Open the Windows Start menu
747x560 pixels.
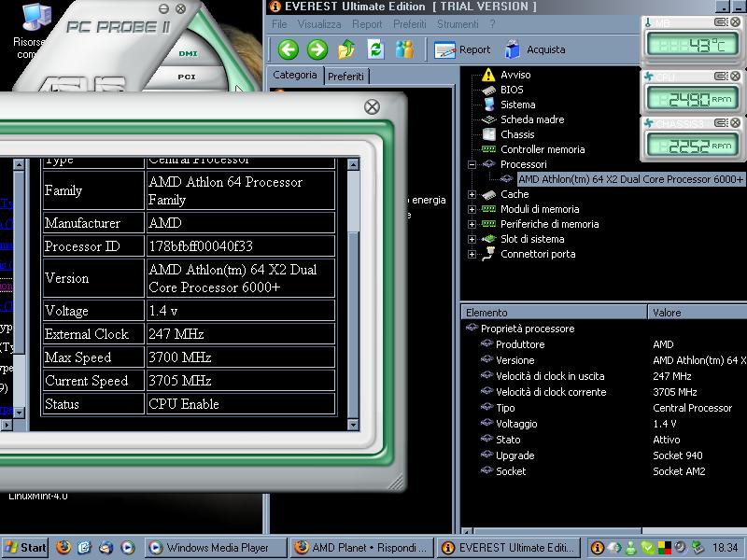tap(25, 548)
